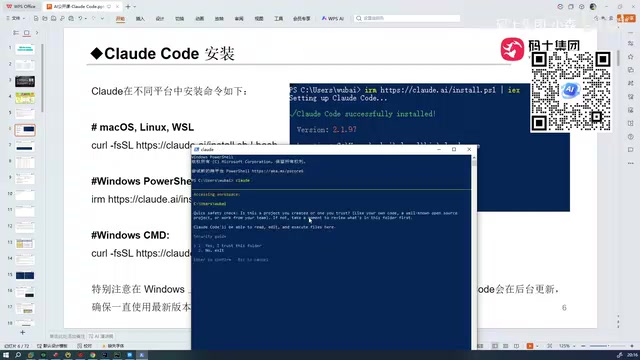Open the undo history dropdown arrow

[x=85, y=18]
